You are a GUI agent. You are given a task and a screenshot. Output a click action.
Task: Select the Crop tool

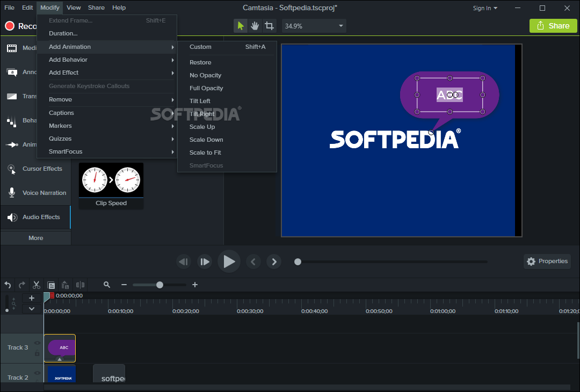pos(269,26)
